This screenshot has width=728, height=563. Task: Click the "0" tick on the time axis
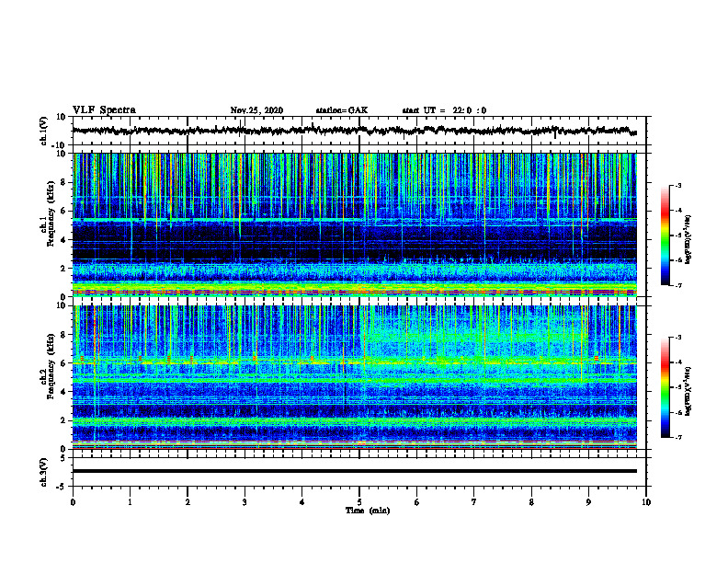point(73,502)
